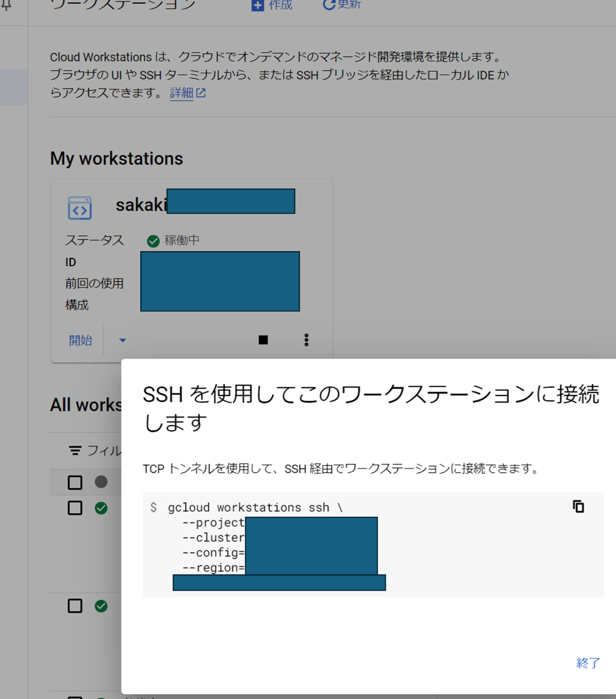Screen dimensions: 616x699
Task: Click the --project line in the command
Action: pyautogui.click(x=214, y=523)
